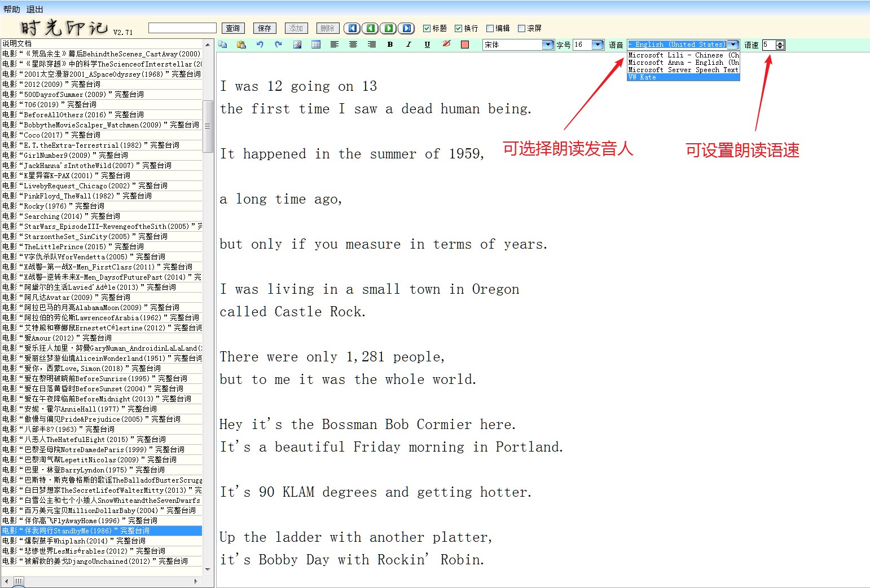Increase reading speed with up arrow
This screenshot has height=588, width=870.
[x=780, y=42]
